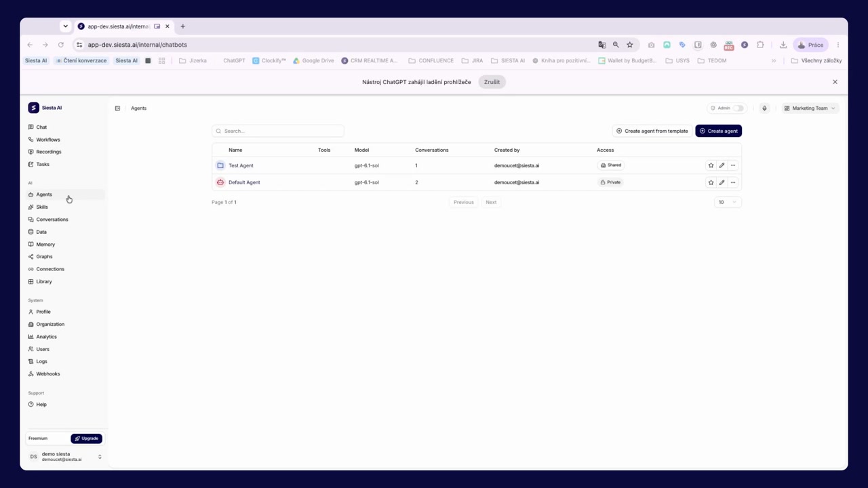Open more options for Default Agent
This screenshot has width=868, height=488.
733,182
